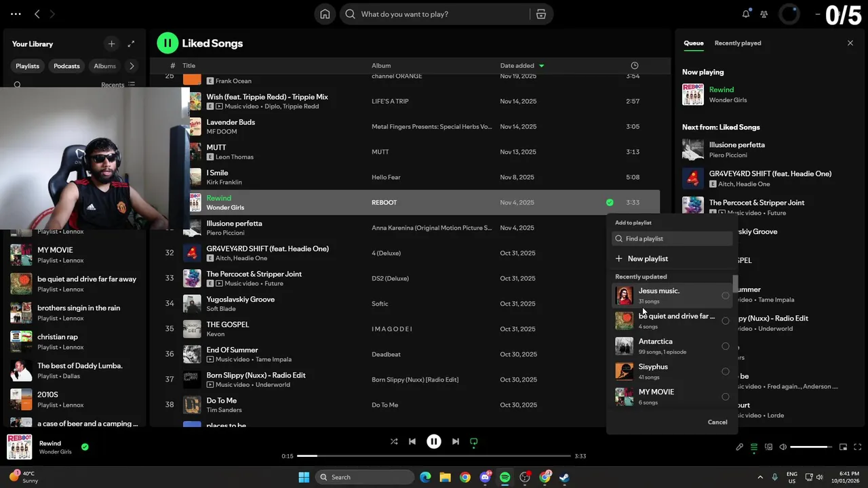Viewport: 868px width, 488px height.
Task: Click Cancel in Add to playlist popup
Action: click(717, 422)
